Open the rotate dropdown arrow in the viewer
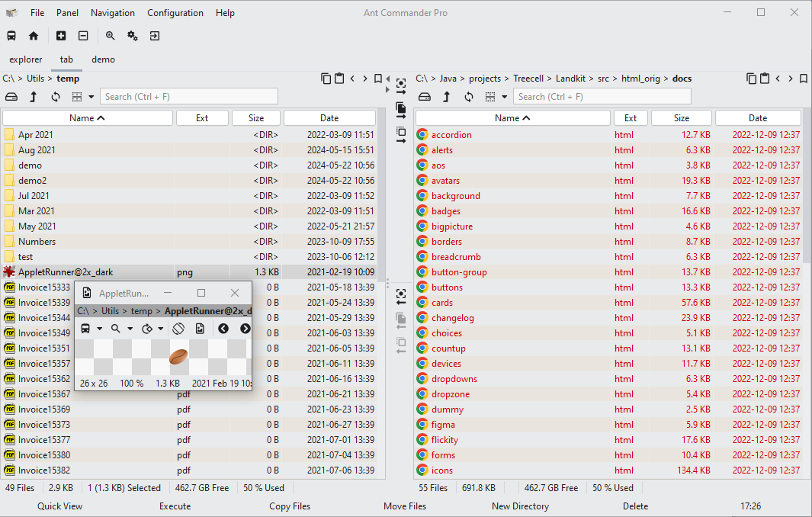The image size is (812, 517). (161, 329)
